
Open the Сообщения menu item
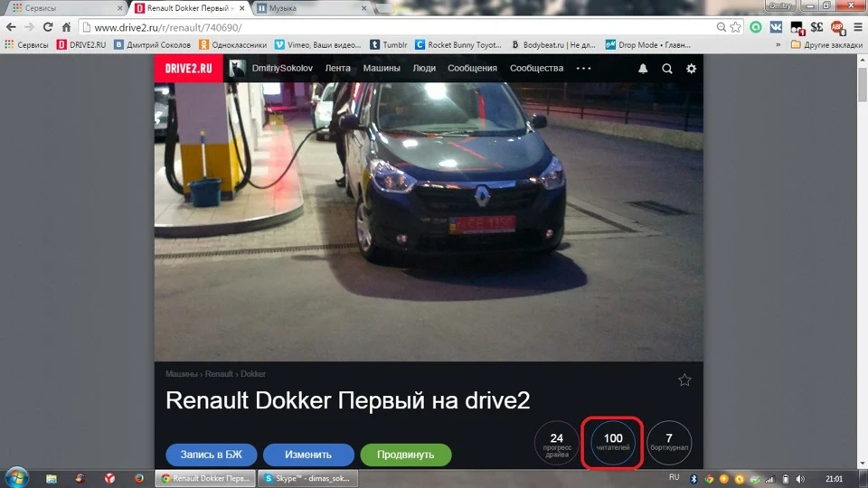472,69
